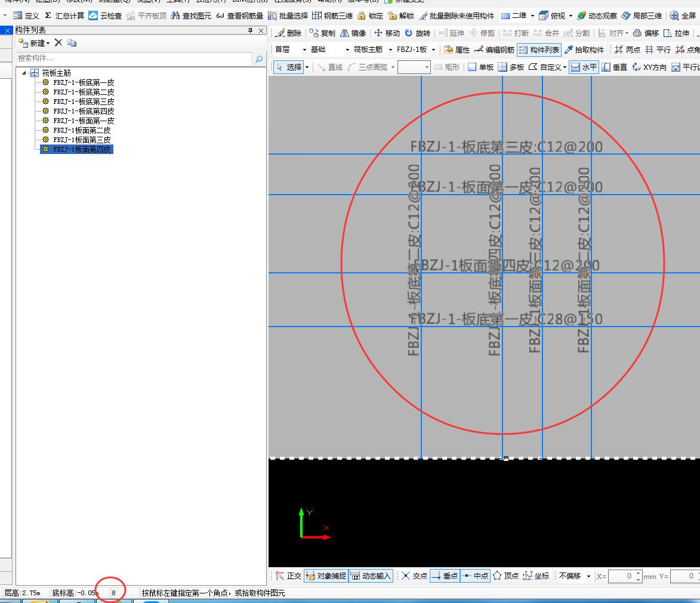Toggle 正交 orthogonal mode

tap(289, 576)
